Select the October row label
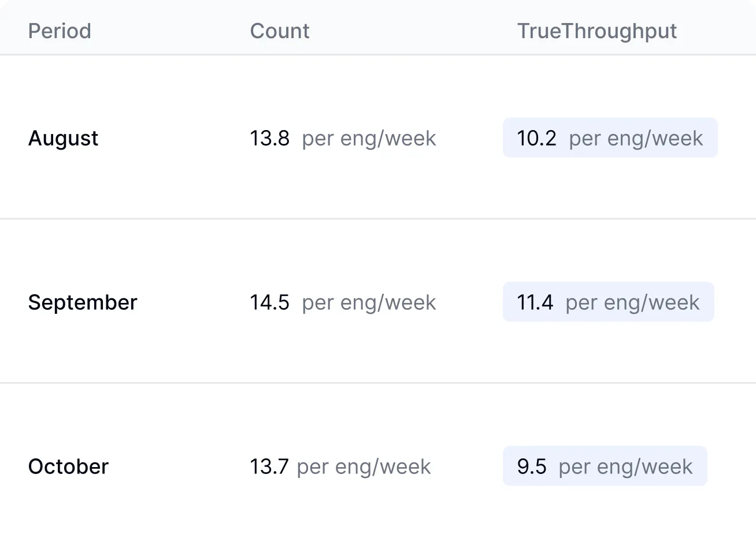The height and width of the screenshot is (548, 756). (68, 466)
